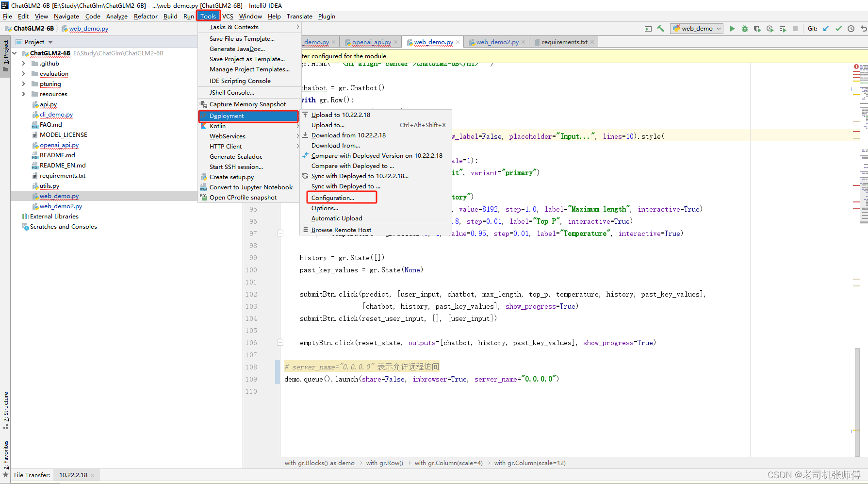
Task: Click the Favorites star icon in left strip
Action: tap(6, 474)
